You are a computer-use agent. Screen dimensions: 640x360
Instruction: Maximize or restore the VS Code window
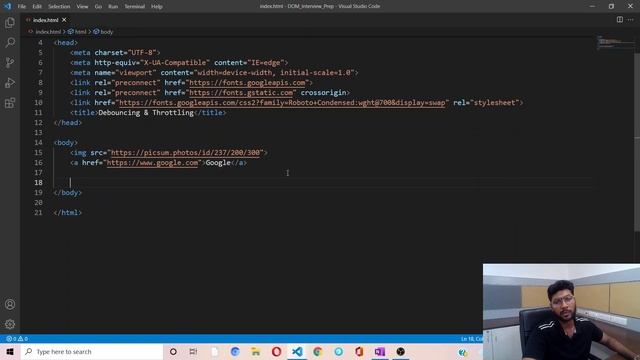tap(611, 6)
